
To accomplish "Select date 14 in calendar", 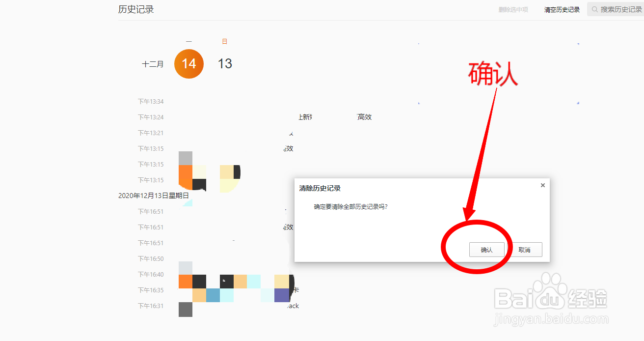I will coord(189,64).
